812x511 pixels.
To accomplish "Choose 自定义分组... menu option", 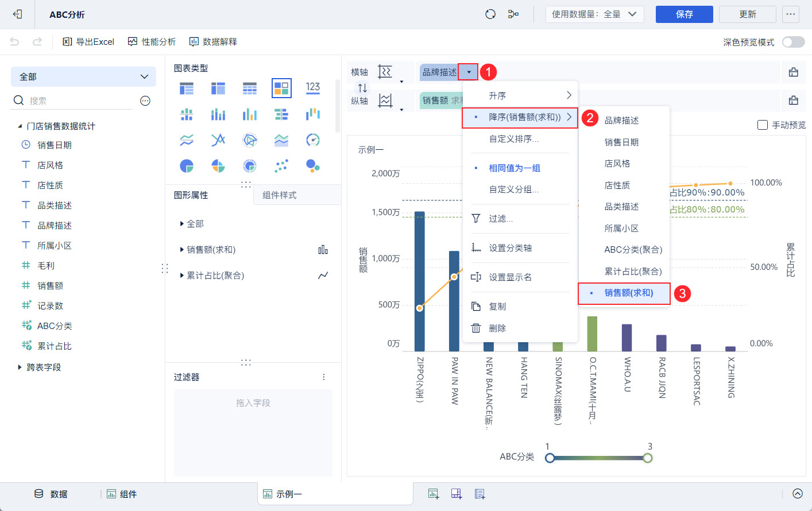I will 520,189.
